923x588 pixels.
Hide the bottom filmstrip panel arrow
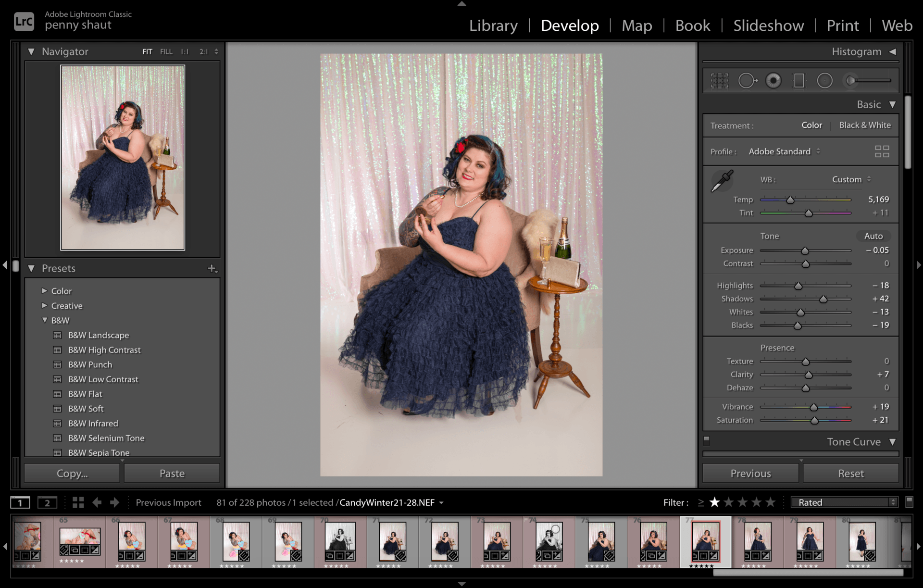(461, 584)
